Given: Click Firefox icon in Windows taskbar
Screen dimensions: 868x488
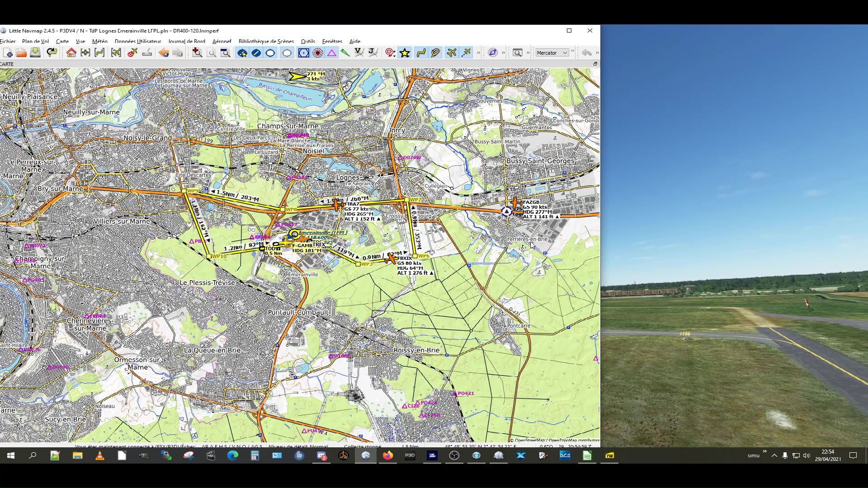Looking at the screenshot, I should pyautogui.click(x=388, y=455).
